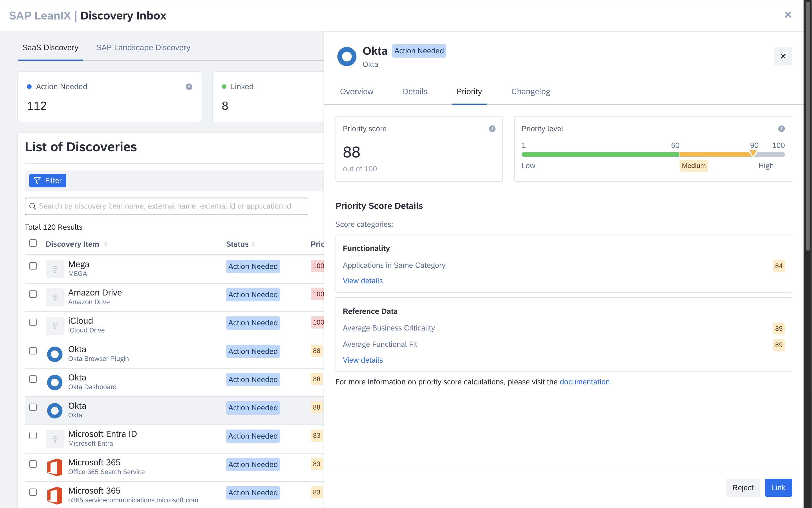Click the Okta logo in panel header
This screenshot has width=812, height=508.
(x=347, y=56)
